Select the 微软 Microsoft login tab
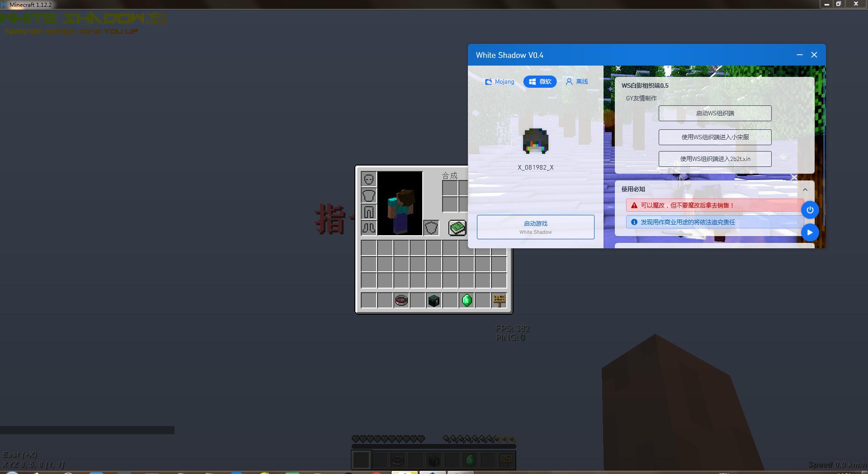 pyautogui.click(x=540, y=82)
